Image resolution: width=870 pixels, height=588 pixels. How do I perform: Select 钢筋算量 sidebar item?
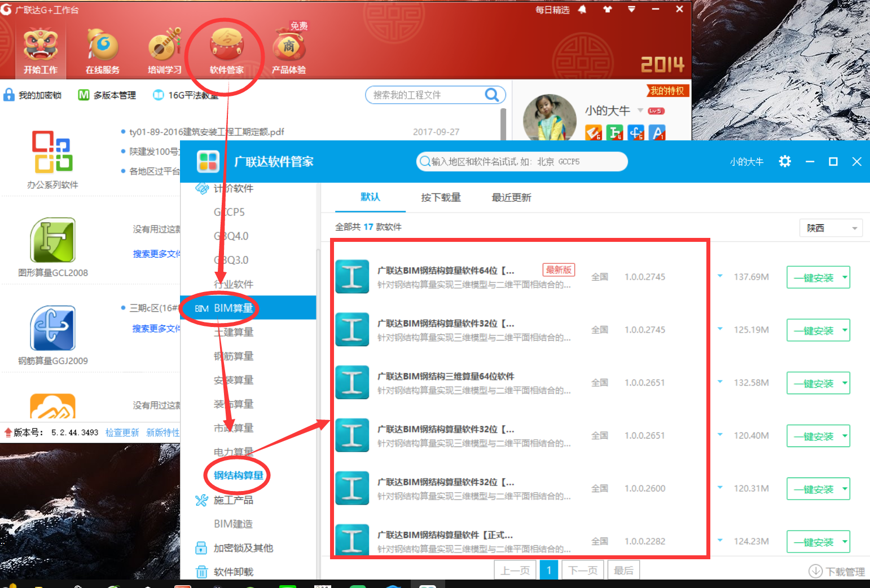click(234, 356)
